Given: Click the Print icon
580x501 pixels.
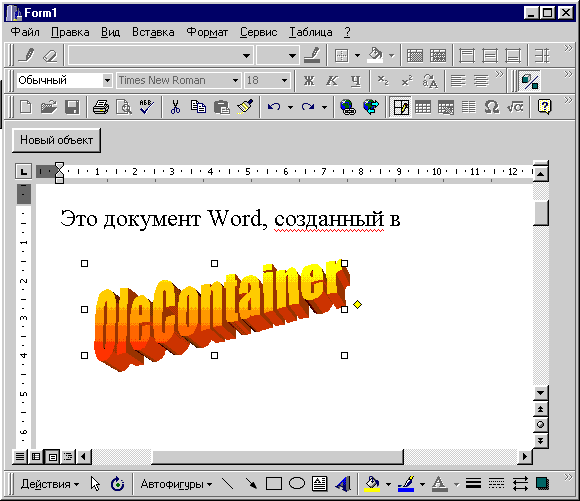Looking at the screenshot, I should 101,107.
